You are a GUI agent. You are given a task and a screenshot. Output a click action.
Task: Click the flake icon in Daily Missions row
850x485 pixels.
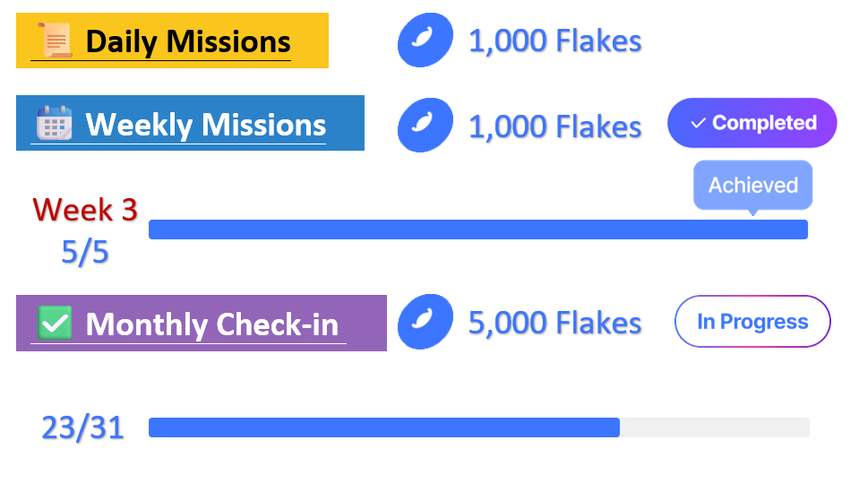point(425,41)
